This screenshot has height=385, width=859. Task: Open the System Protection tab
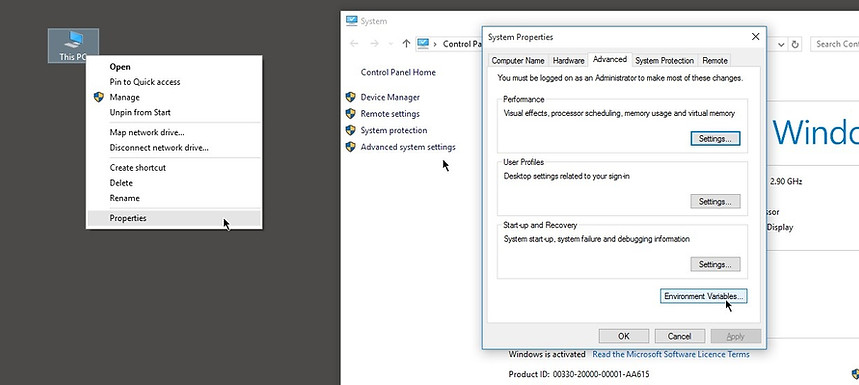pos(665,60)
